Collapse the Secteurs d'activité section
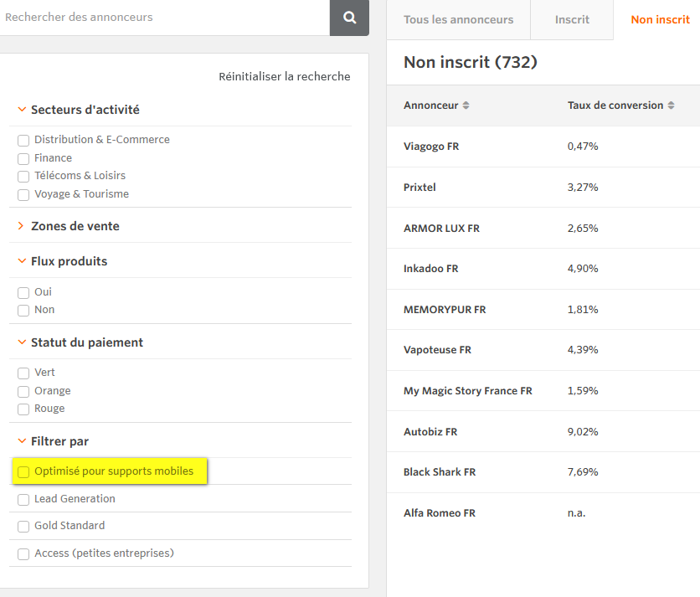The image size is (700, 597). coord(22,110)
